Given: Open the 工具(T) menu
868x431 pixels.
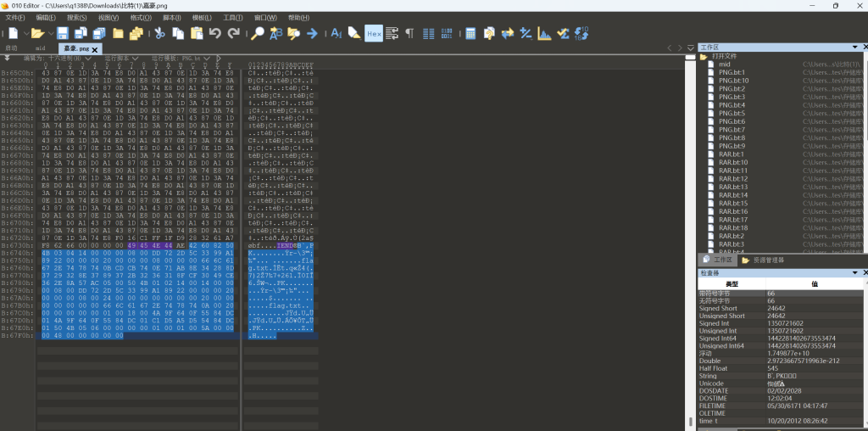Looking at the screenshot, I should point(232,17).
